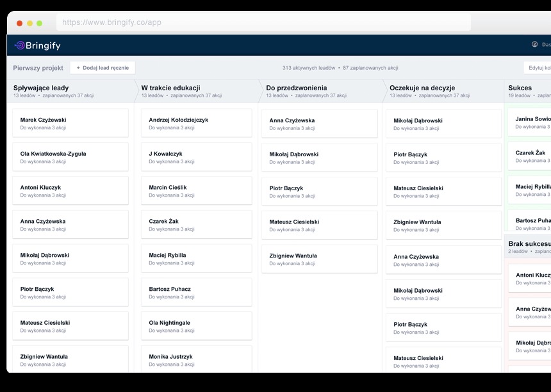Open Janina lead card in Sukces column
Image resolution: width=551 pixels, height=392 pixels.
(530, 122)
